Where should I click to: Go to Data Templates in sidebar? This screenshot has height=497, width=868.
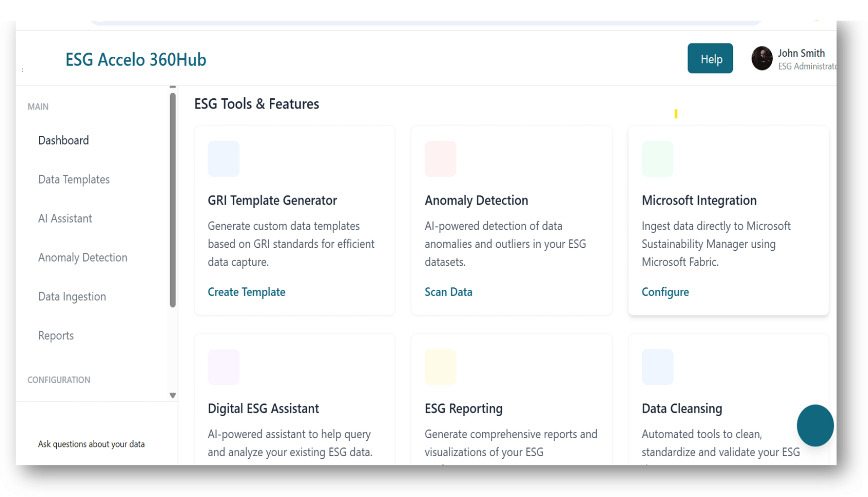74,180
